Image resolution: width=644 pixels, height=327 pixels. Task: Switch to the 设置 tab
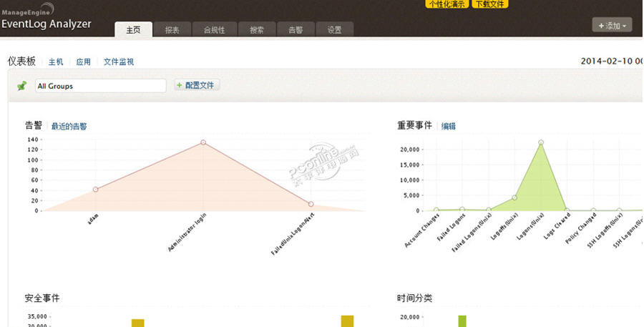tap(335, 30)
